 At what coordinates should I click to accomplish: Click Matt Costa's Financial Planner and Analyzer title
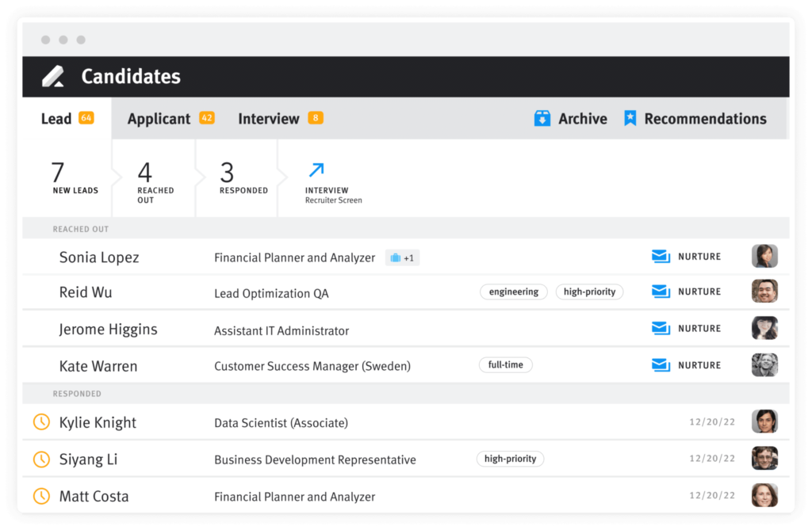click(295, 497)
